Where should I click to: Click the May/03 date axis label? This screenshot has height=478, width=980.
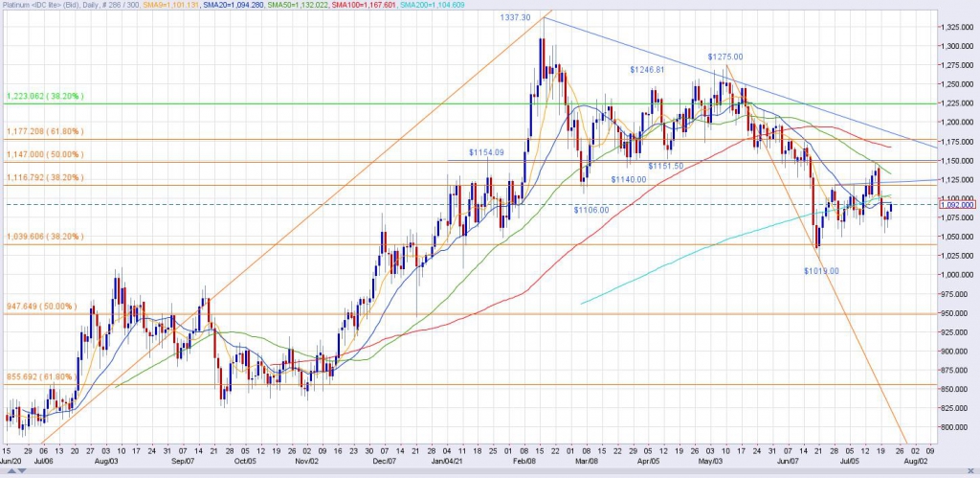[709, 460]
